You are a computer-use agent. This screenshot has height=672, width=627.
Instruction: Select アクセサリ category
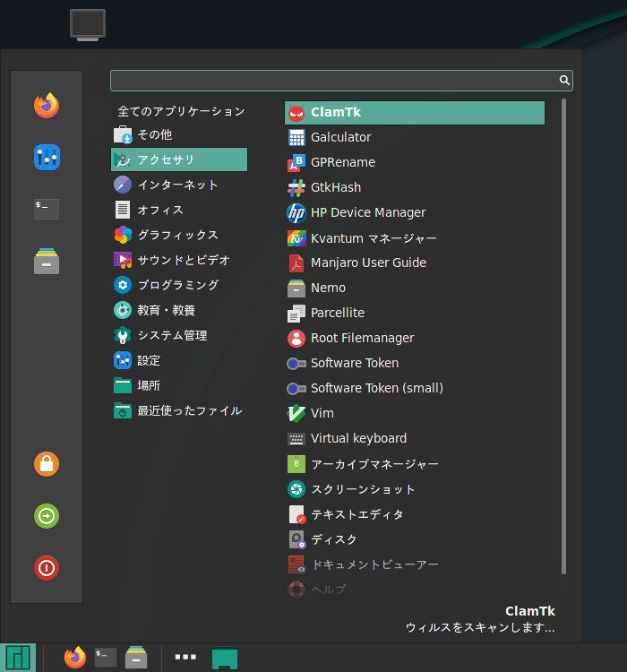tap(179, 159)
